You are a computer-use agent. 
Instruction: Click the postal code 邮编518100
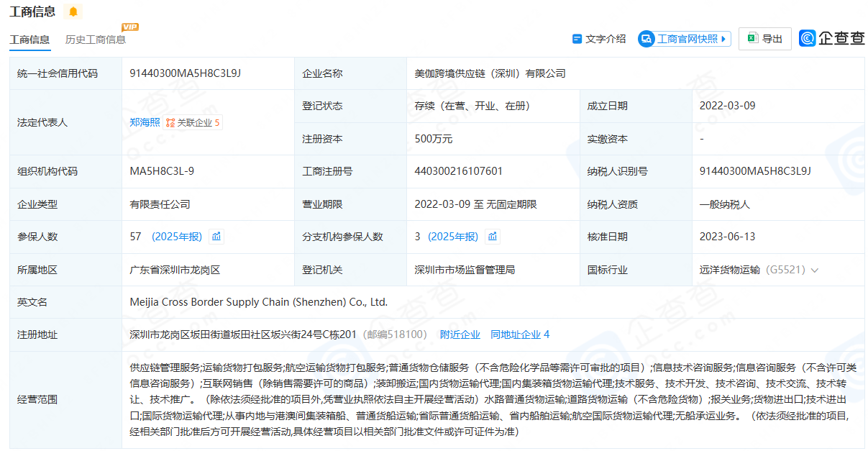pyautogui.click(x=395, y=334)
